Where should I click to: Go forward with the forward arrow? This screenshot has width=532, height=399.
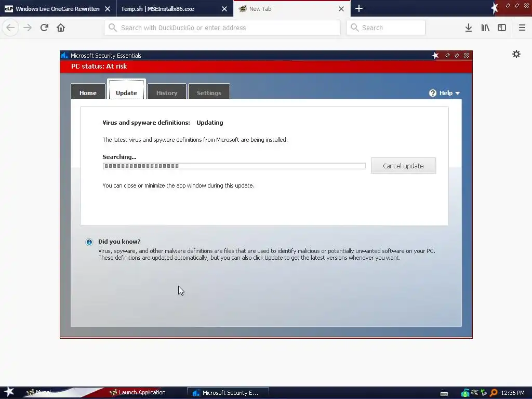28,28
